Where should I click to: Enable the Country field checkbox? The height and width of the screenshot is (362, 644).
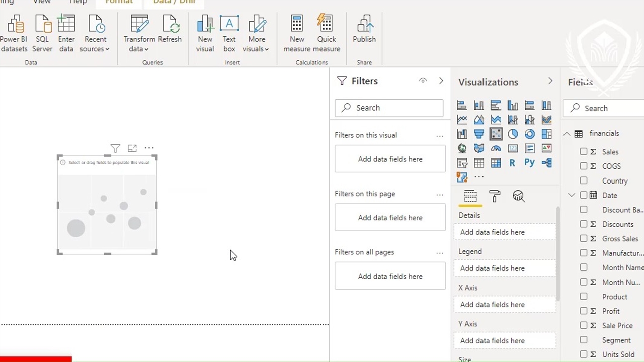(584, 180)
